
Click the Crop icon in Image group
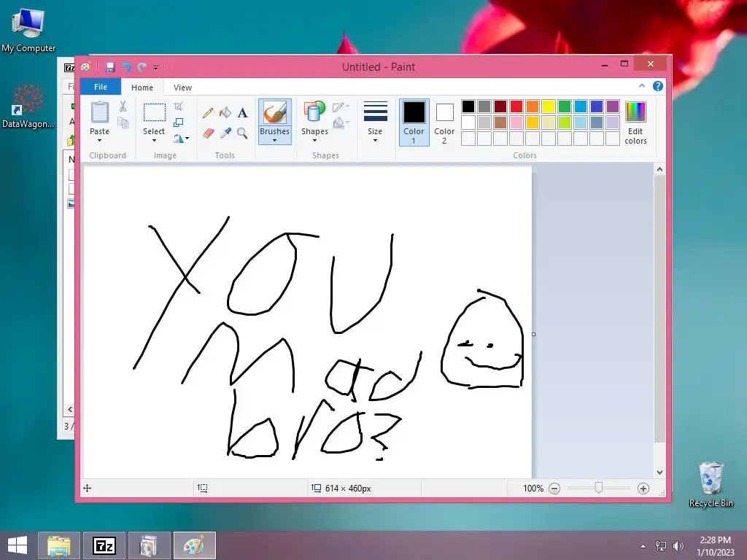point(178,106)
